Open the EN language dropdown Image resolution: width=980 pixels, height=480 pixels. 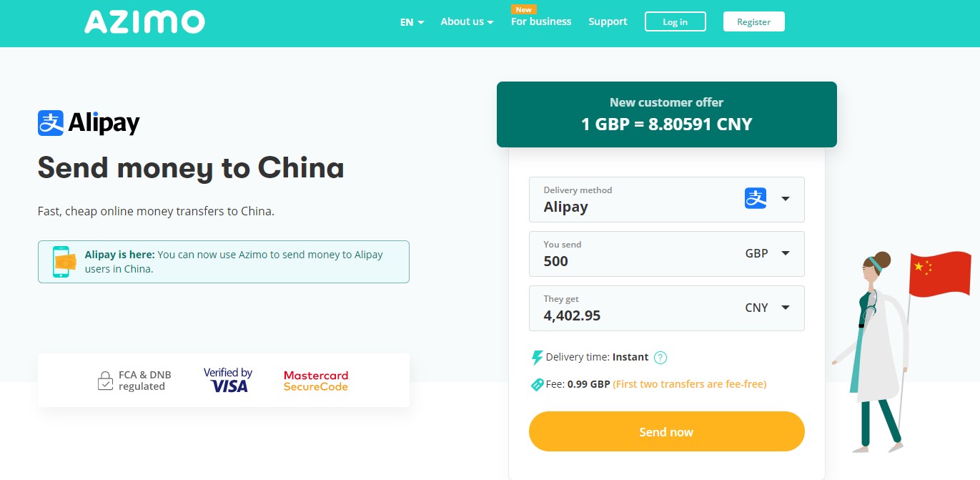tap(412, 22)
